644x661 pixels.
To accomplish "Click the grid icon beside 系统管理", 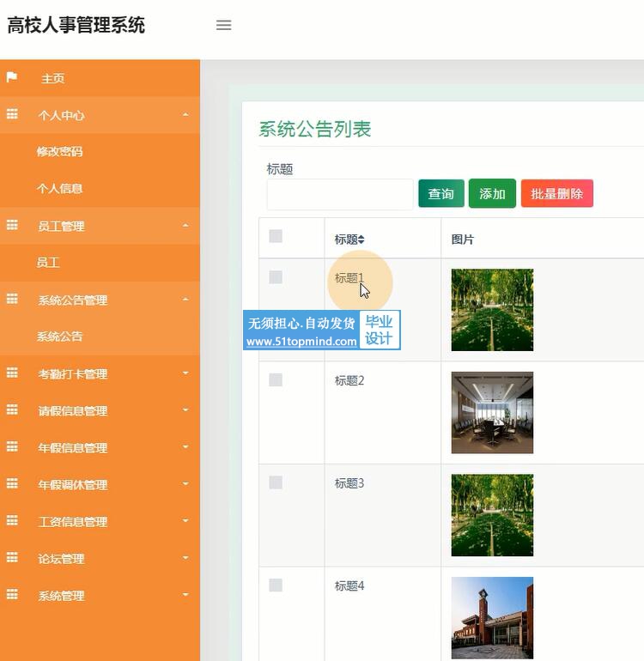I will 12,594.
